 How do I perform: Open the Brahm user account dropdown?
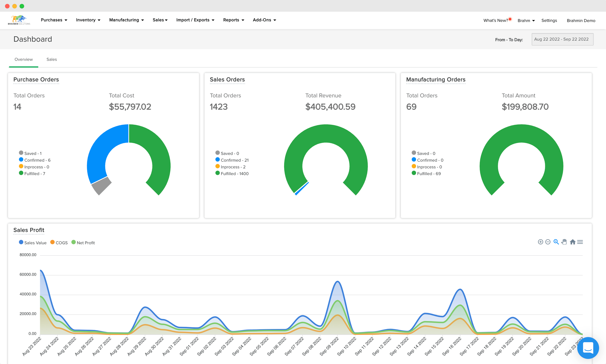[526, 20]
